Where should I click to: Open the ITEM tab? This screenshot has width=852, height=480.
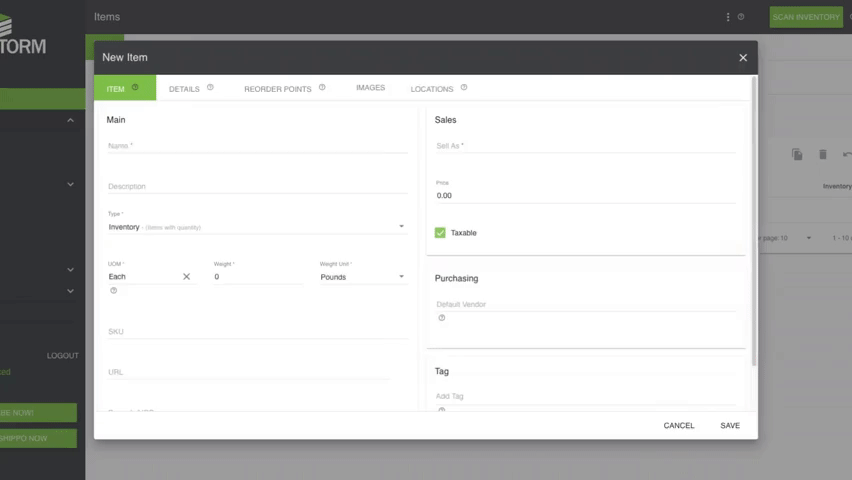tap(124, 88)
